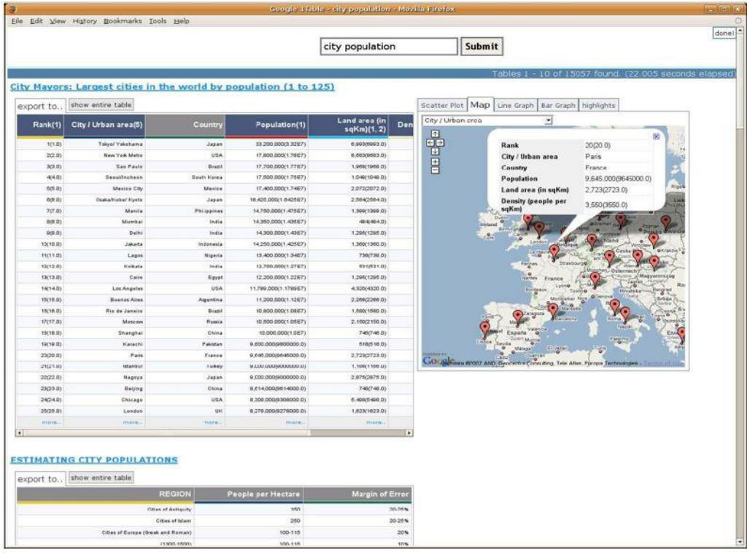The height and width of the screenshot is (560, 747).
Task: Click the page vertical scrollbar down arrow
Action: pyautogui.click(x=740, y=542)
